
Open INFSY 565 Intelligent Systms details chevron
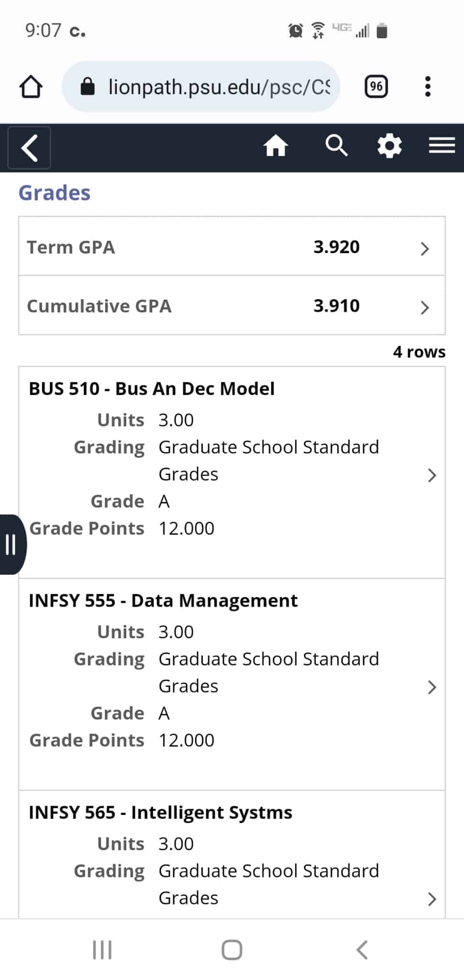point(432,899)
